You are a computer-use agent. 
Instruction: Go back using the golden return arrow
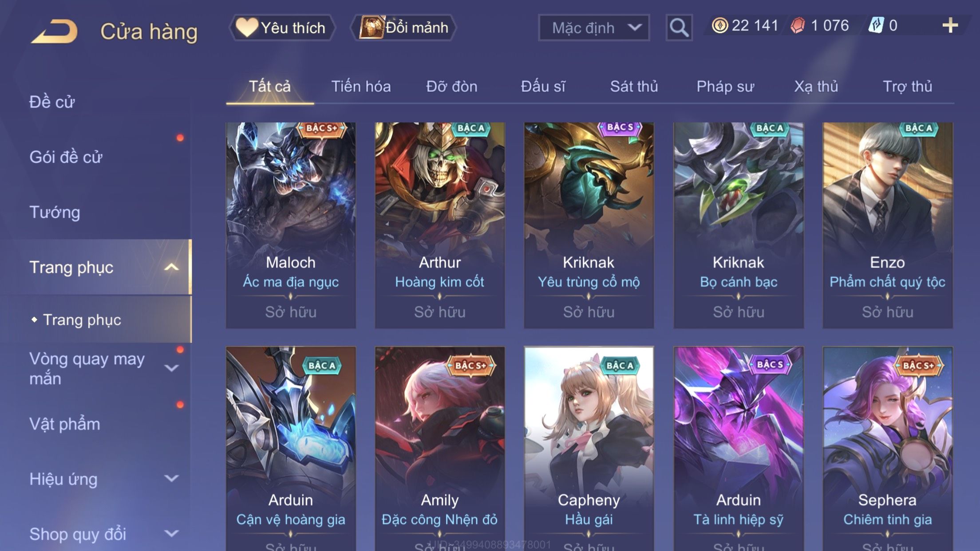[x=55, y=31]
